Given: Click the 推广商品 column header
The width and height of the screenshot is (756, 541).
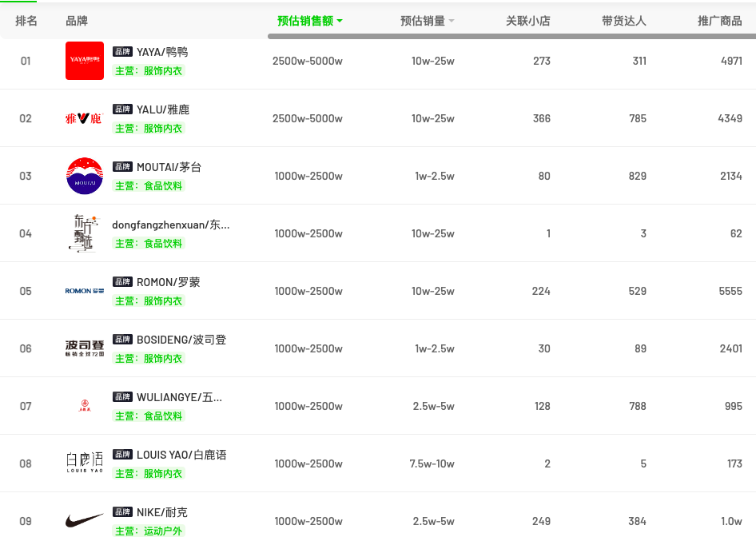Looking at the screenshot, I should pyautogui.click(x=720, y=21).
